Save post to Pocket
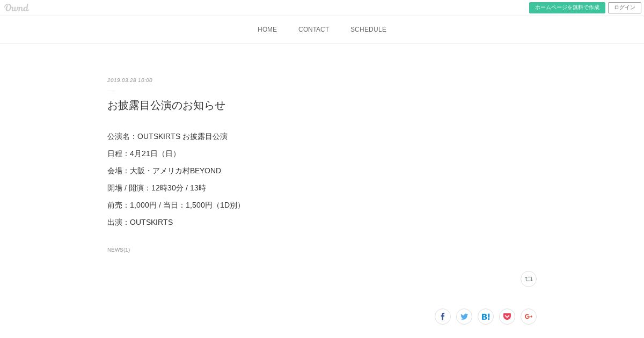644x338 pixels. click(x=507, y=317)
